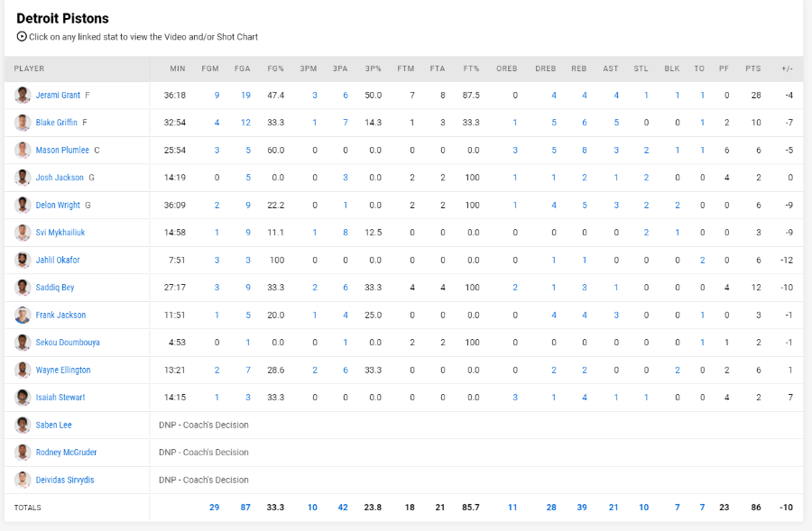The height and width of the screenshot is (531, 812).
Task: Sort by the +/- column header
Action: (787, 69)
